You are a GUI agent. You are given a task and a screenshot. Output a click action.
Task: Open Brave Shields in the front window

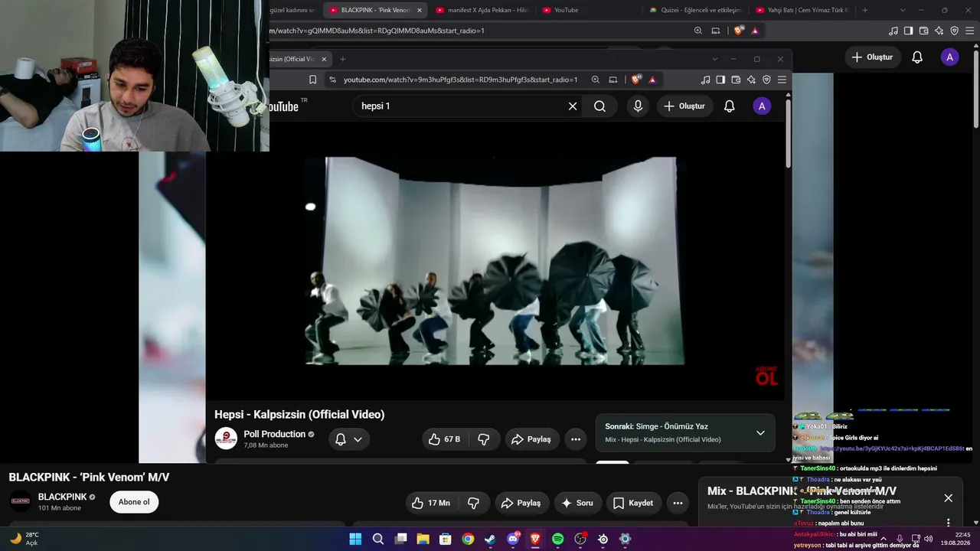tap(636, 80)
